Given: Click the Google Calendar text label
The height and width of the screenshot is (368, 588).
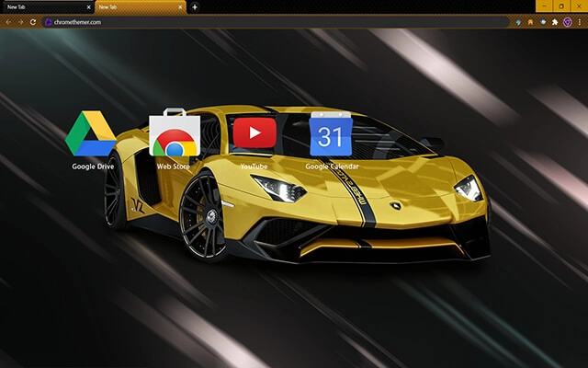Looking at the screenshot, I should pos(332,167).
